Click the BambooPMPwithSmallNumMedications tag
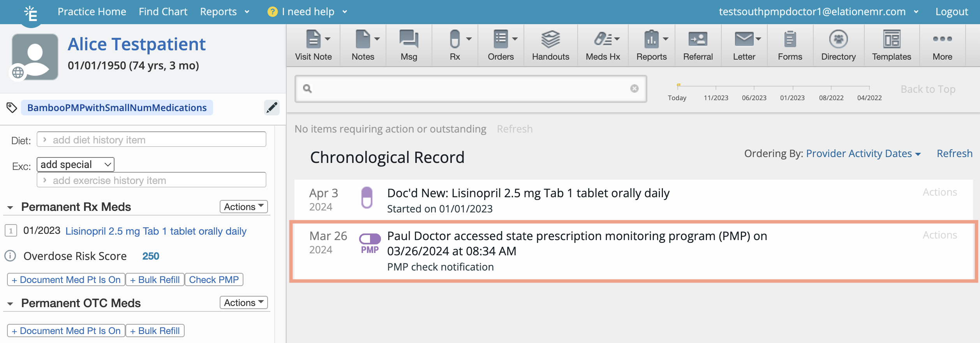This screenshot has height=343, width=980. 117,108
